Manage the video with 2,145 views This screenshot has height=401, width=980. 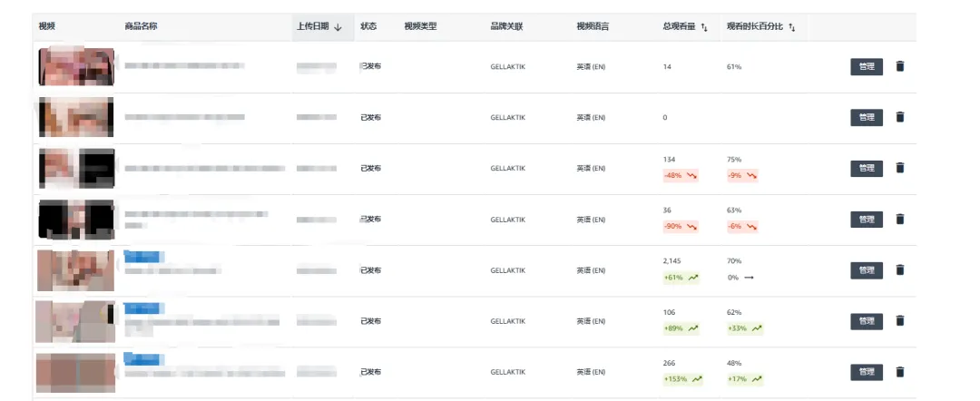pos(866,269)
